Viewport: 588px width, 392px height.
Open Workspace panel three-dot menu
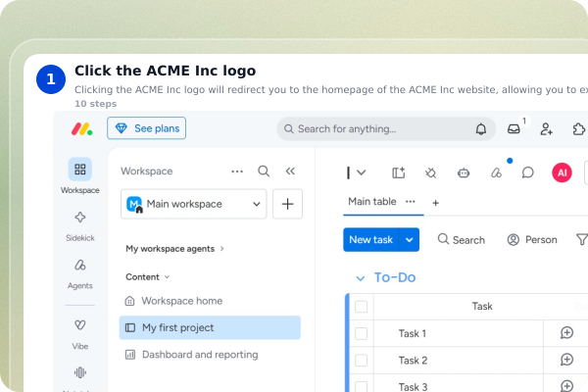click(237, 171)
